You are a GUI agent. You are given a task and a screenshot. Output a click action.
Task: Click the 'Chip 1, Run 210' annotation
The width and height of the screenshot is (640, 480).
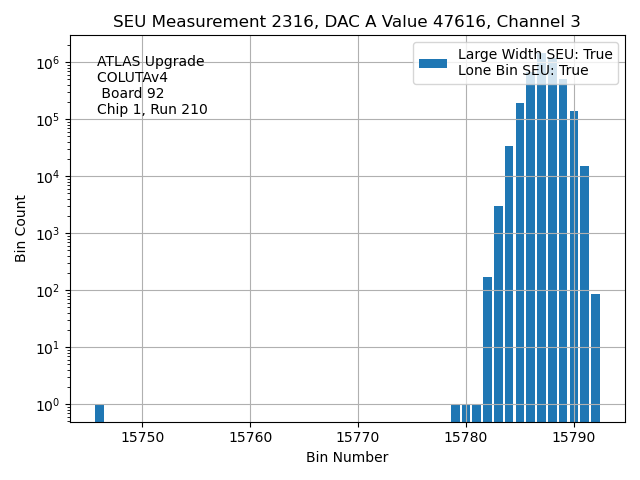(x=152, y=110)
